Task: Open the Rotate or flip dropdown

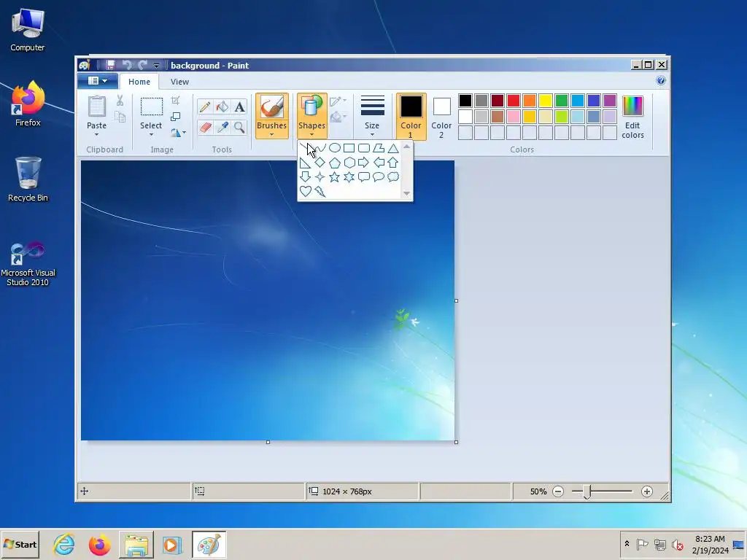Action: (x=178, y=133)
